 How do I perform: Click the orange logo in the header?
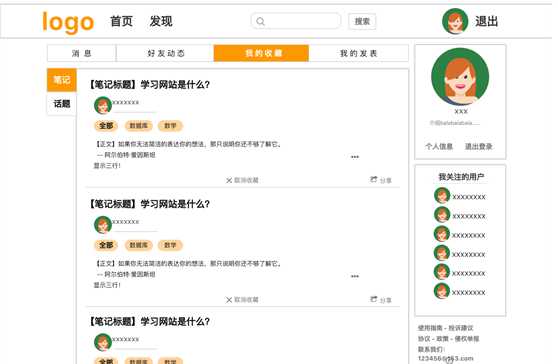coord(68,22)
